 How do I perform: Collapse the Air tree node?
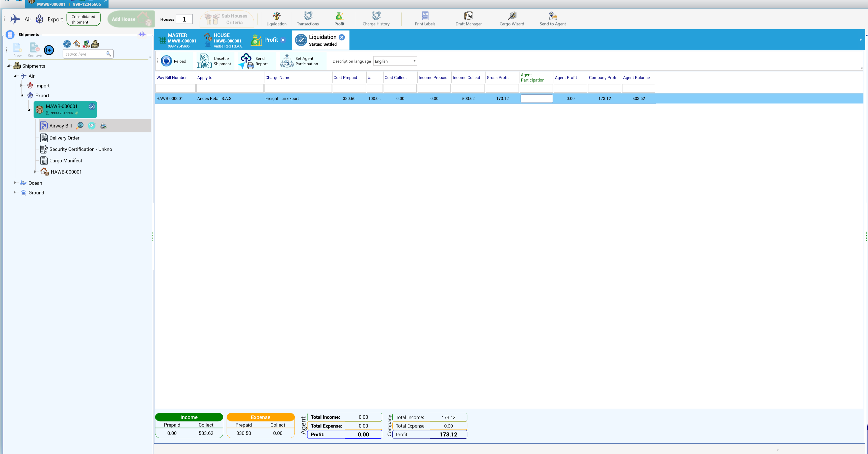click(x=15, y=76)
